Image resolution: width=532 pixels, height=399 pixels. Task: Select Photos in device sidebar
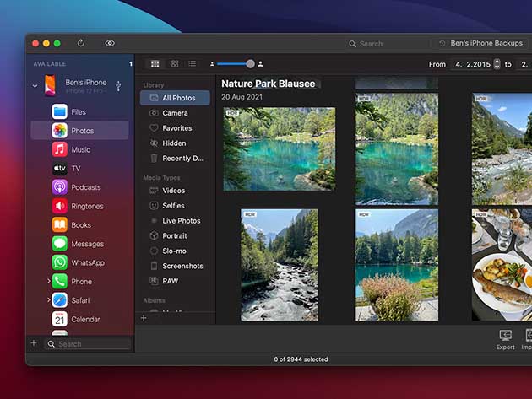[79, 131]
